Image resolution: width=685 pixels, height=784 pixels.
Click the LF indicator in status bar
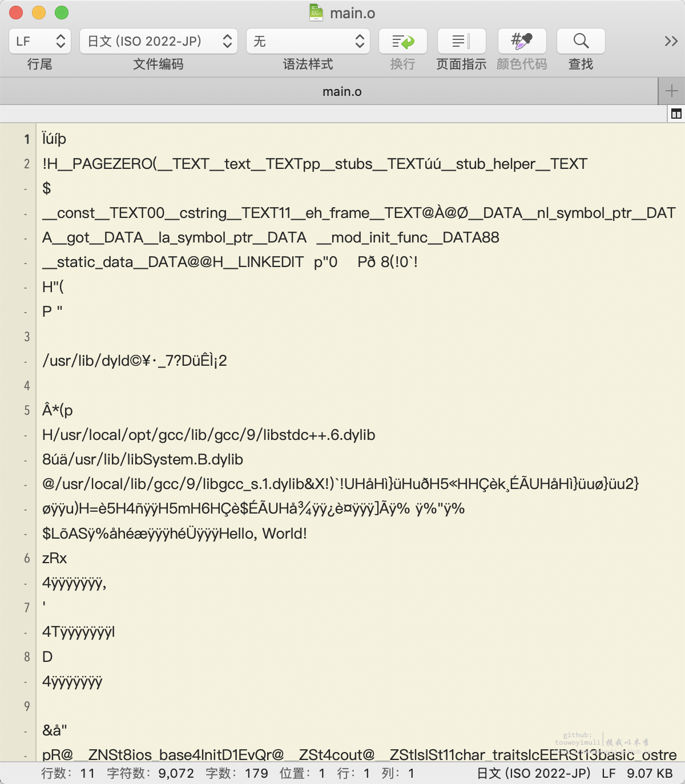(609, 773)
